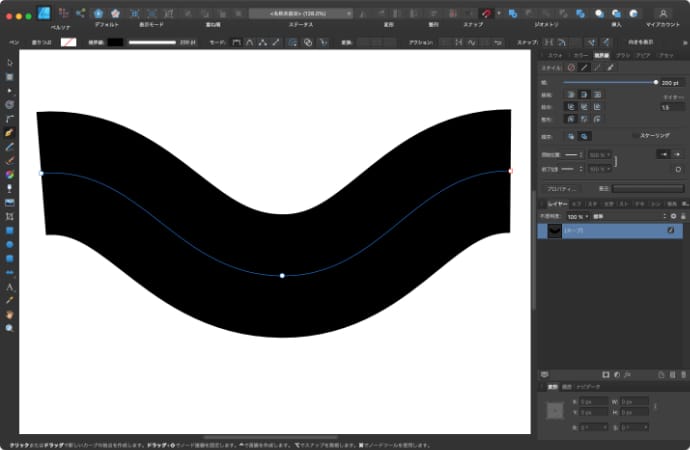Viewport: 690px width, 450px height.
Task: Open the stroke start arrowhead dropdown
Action: (572, 155)
